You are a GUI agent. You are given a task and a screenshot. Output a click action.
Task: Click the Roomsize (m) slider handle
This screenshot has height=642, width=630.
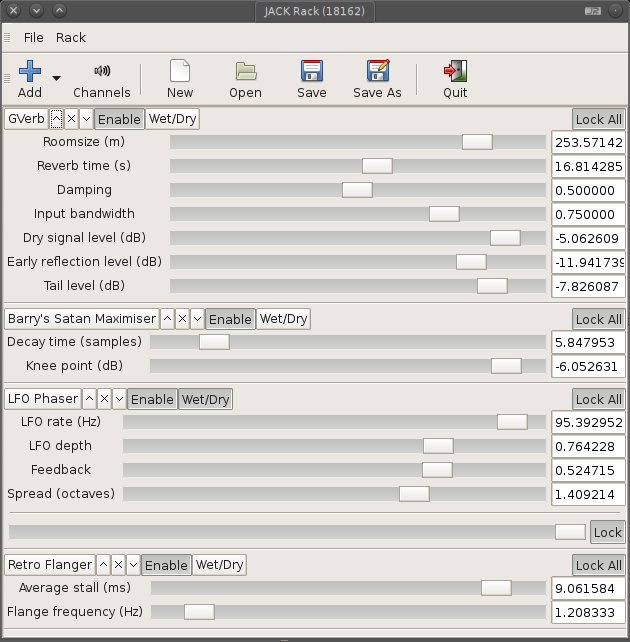coord(477,142)
